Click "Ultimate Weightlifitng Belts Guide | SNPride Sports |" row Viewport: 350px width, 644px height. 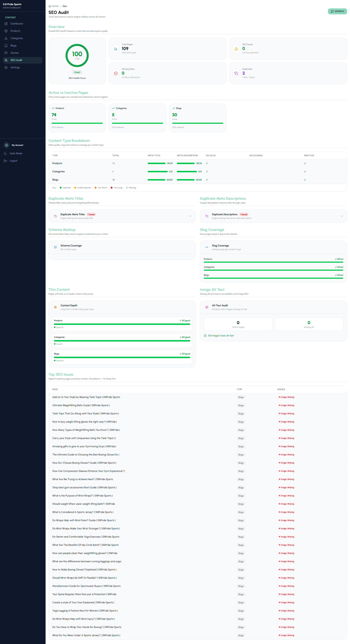pos(197,405)
